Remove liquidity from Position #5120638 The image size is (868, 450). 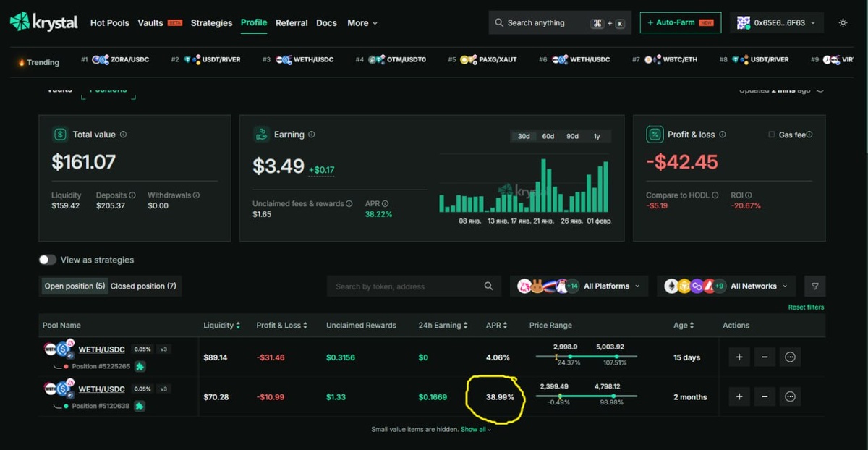(x=765, y=396)
